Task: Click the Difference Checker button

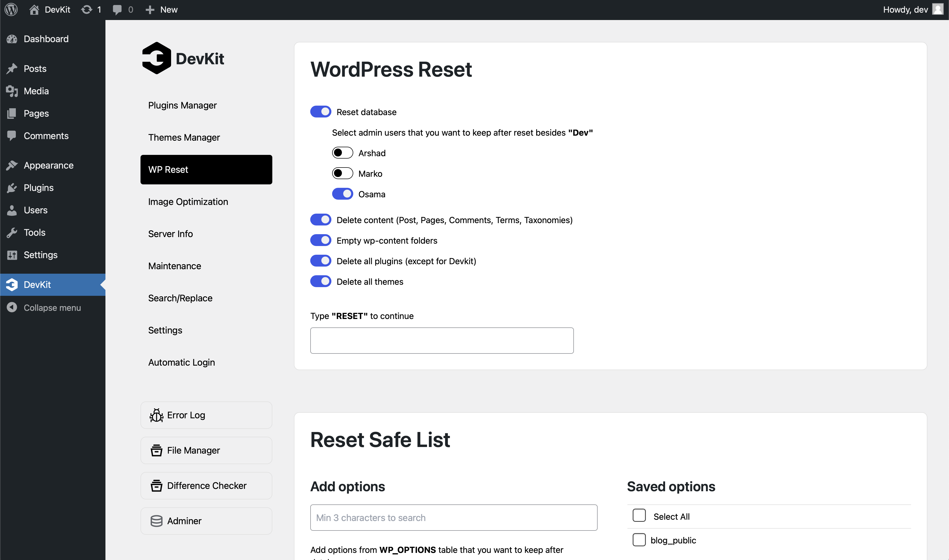Action: pos(206,486)
